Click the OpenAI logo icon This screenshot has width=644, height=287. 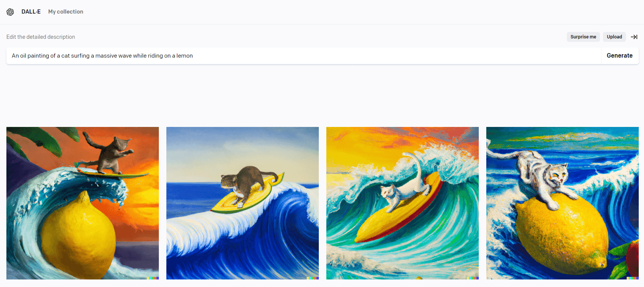point(10,12)
